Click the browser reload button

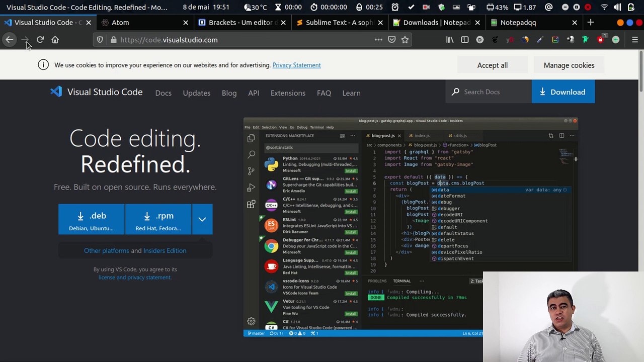point(40,40)
